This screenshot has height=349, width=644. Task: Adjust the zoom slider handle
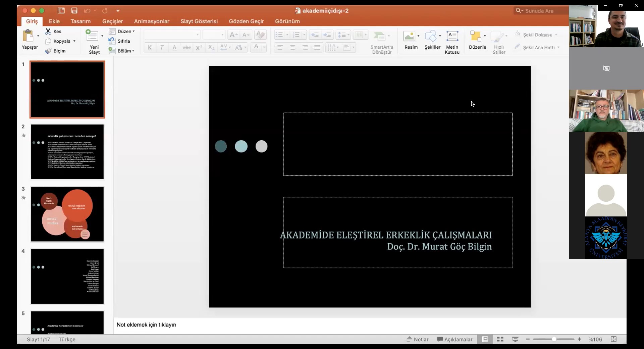[554, 339]
